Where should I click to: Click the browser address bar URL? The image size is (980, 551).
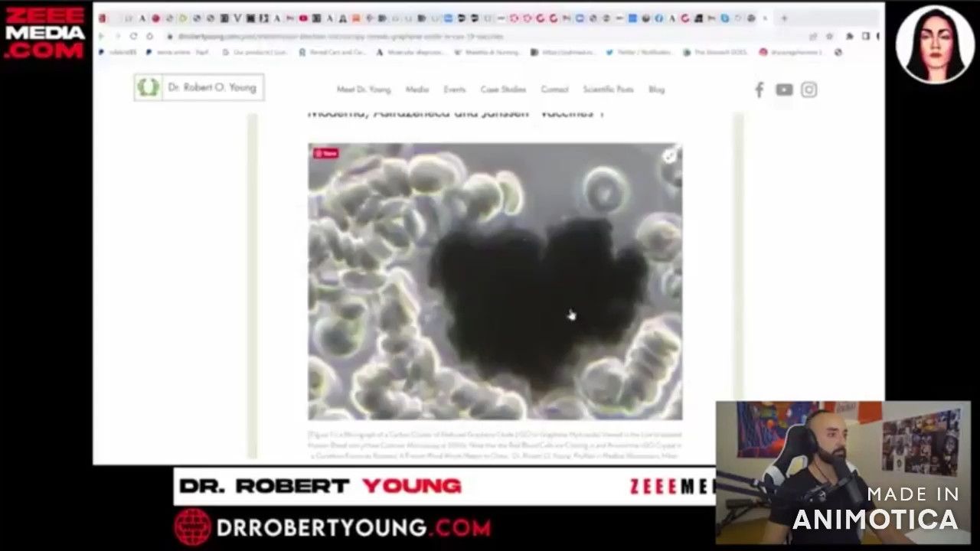pyautogui.click(x=383, y=36)
